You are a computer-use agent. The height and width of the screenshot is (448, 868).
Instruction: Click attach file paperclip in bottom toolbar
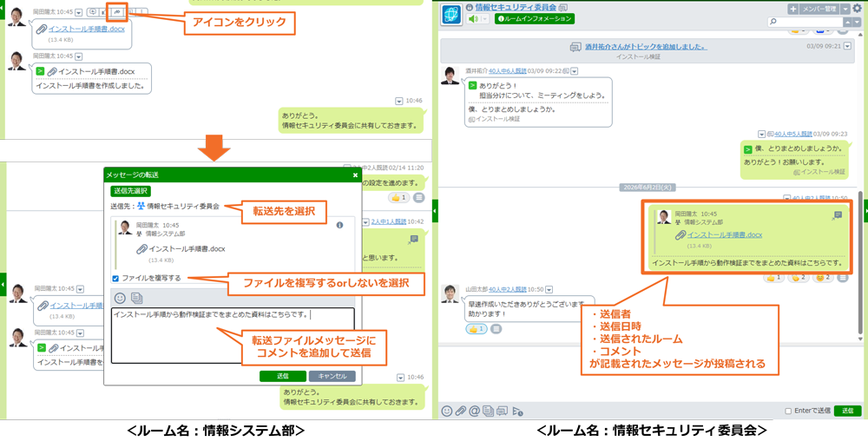[x=460, y=411]
